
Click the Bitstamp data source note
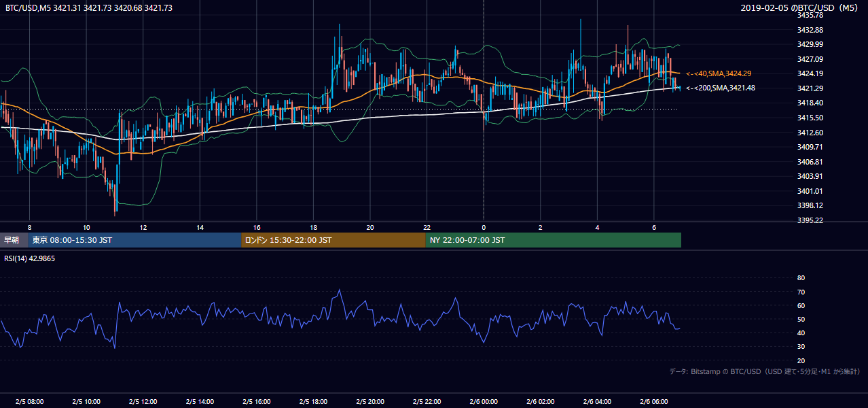[x=765, y=371]
